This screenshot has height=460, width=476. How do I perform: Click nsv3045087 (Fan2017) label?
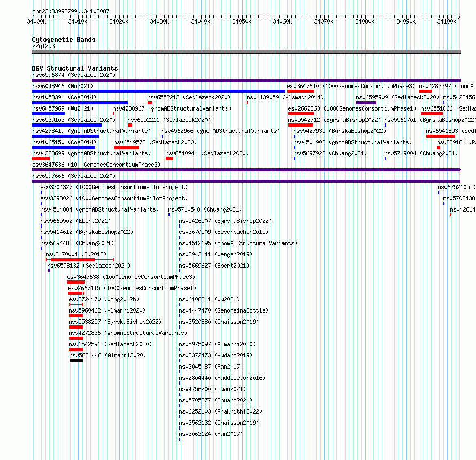[x=211, y=367]
